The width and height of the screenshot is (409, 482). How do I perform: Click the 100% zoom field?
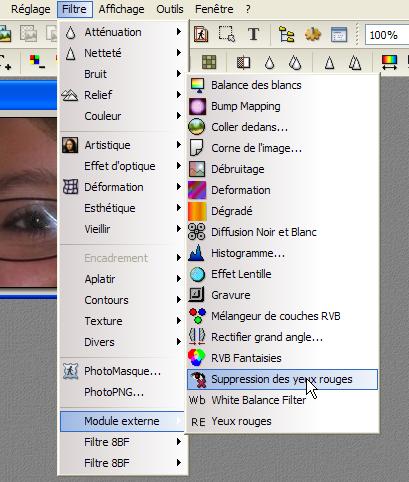387,35
